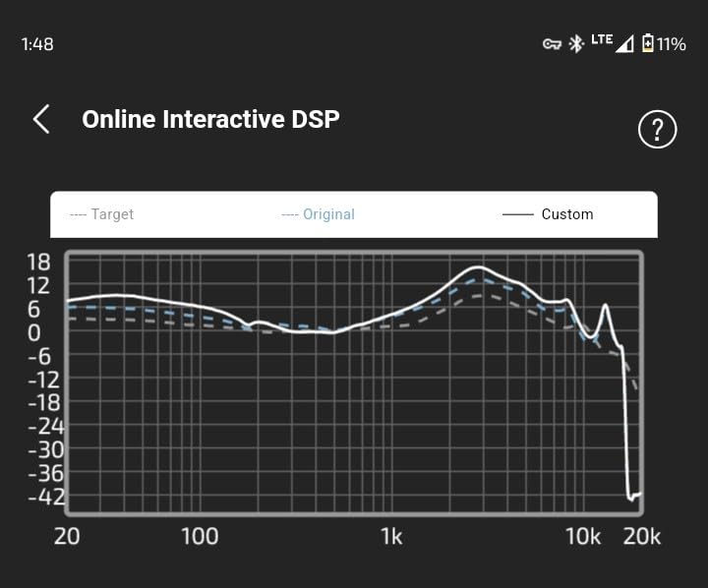The height and width of the screenshot is (588, 708).
Task: Click the Online Interactive DSP title
Action: point(210,119)
